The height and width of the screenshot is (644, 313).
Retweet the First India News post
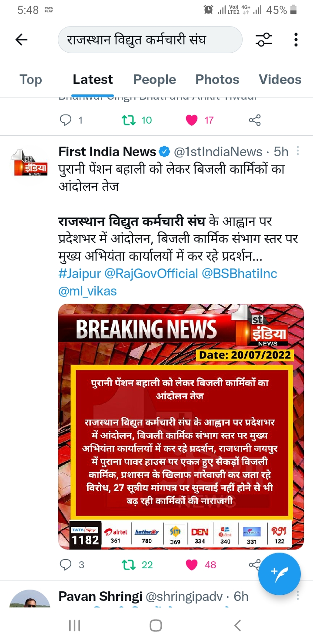pos(137,565)
